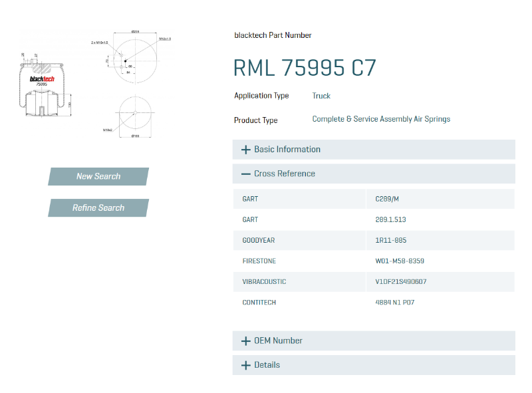Select Contitech reference 4884 N1 P07
The image size is (532, 393).
click(x=394, y=303)
